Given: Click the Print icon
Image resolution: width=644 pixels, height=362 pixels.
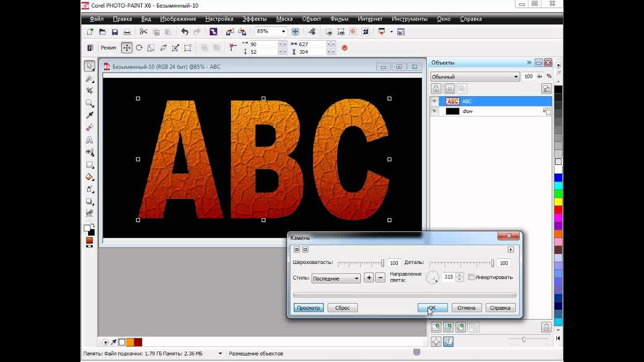Looking at the screenshot, I should click(x=127, y=32).
